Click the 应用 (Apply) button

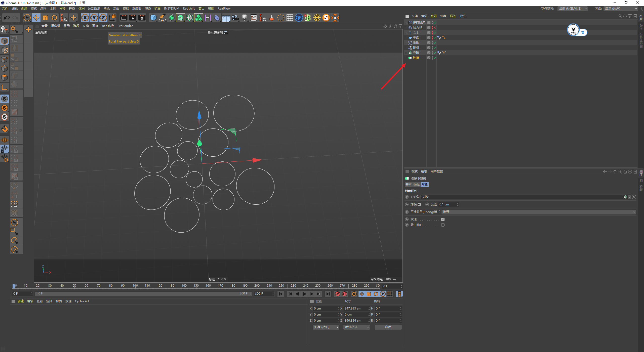(388, 327)
